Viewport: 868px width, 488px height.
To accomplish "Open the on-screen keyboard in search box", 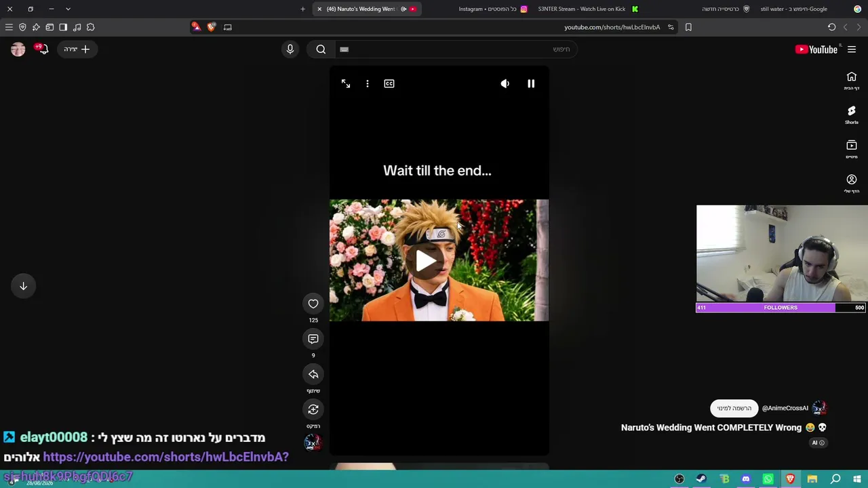I will 344,49.
